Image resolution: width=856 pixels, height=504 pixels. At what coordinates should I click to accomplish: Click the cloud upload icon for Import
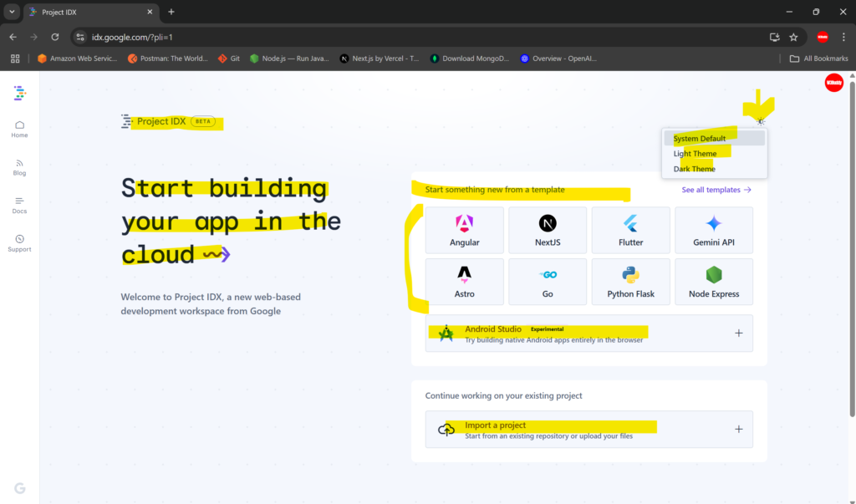click(x=446, y=430)
